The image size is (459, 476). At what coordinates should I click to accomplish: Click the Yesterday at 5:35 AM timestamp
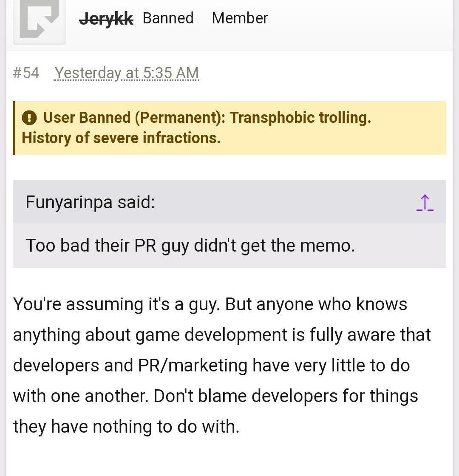tap(127, 73)
